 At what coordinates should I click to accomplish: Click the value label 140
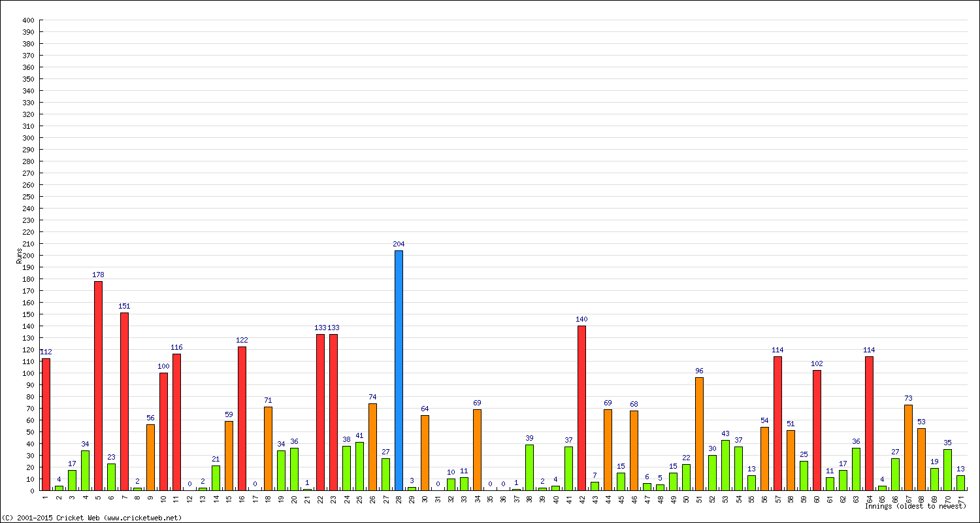[581, 319]
